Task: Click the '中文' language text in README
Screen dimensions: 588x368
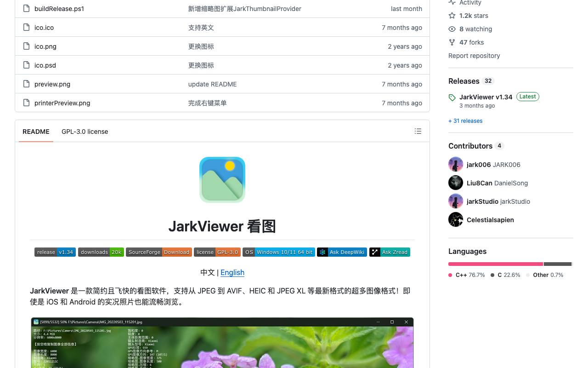Action: [x=208, y=272]
